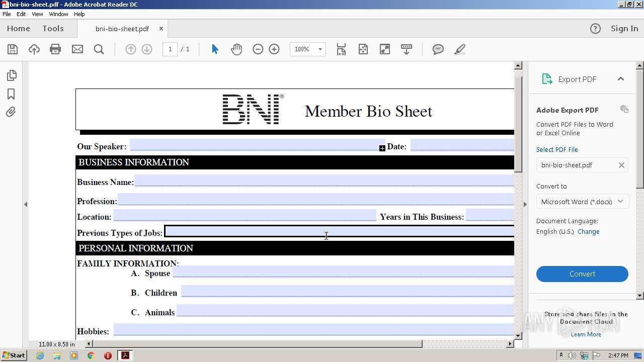Launch Internet Explorer from taskbar
This screenshot has width=644, height=362.
click(x=40, y=355)
